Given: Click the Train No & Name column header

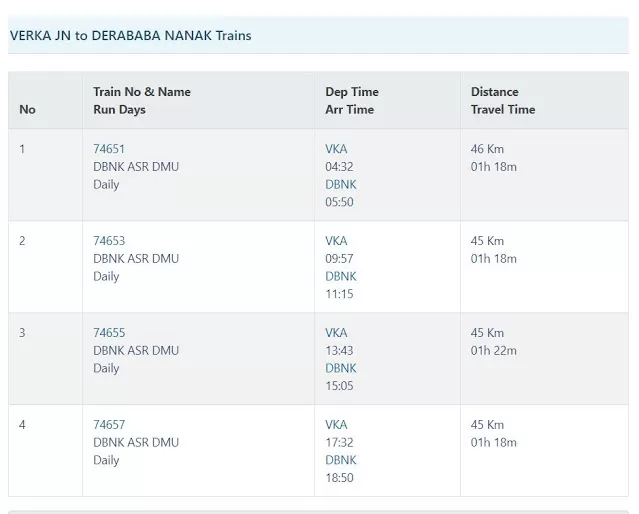Looking at the screenshot, I should click(x=141, y=92).
